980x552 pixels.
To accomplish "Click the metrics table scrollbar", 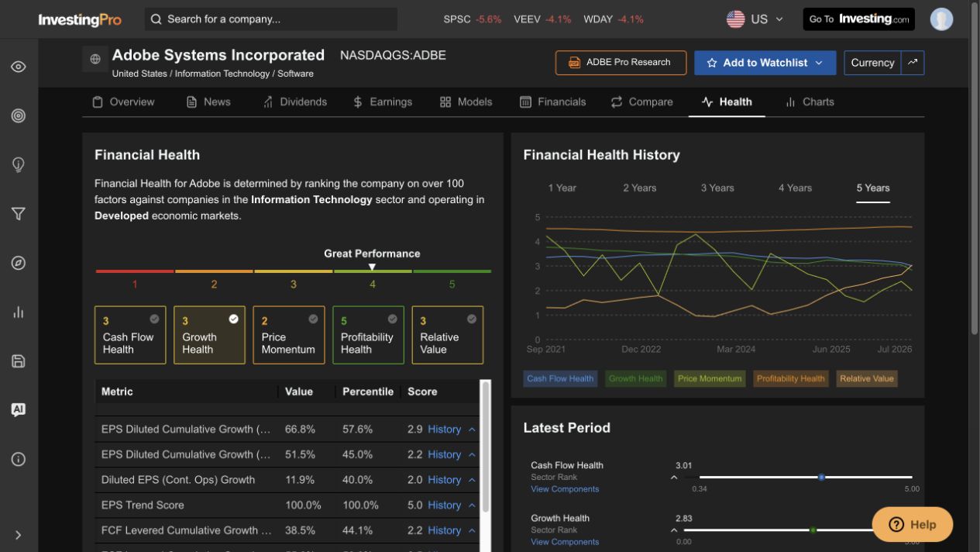I will [486, 446].
